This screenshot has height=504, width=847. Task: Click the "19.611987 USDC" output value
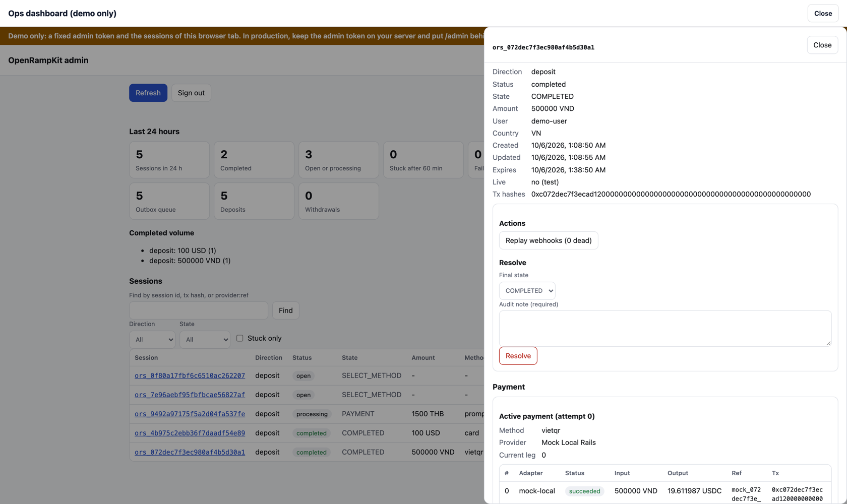[x=694, y=491]
